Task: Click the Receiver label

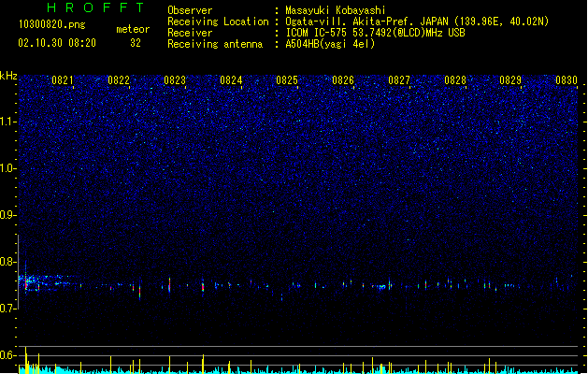Action: pyautogui.click(x=190, y=33)
